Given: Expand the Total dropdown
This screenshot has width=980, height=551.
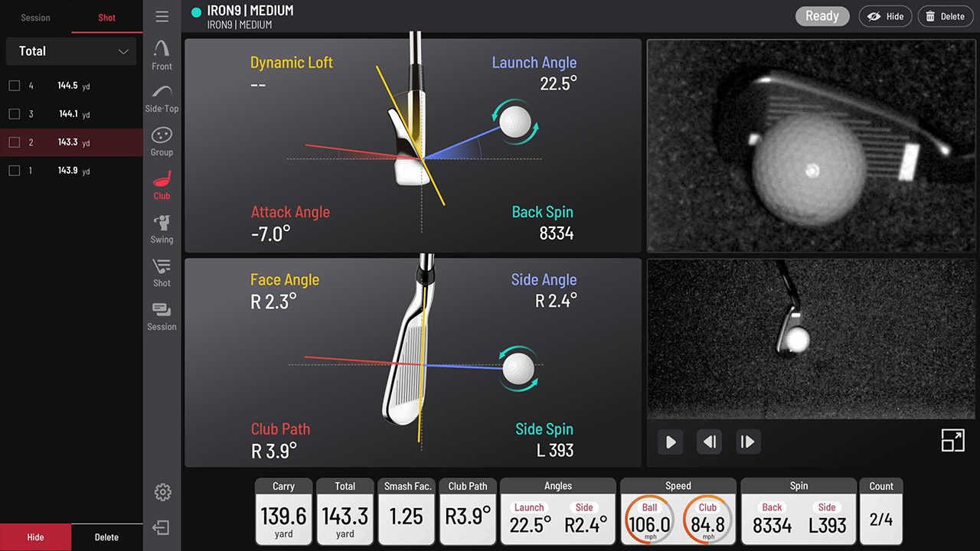Looking at the screenshot, I should click(71, 51).
